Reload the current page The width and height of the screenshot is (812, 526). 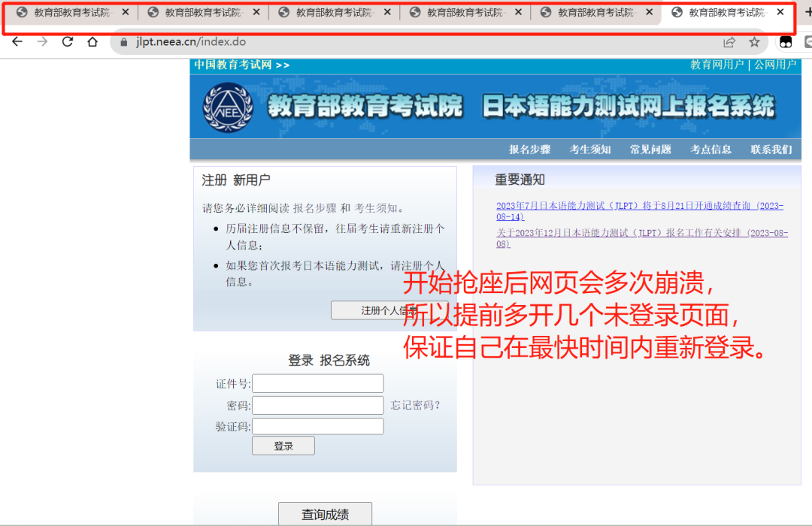coord(68,42)
